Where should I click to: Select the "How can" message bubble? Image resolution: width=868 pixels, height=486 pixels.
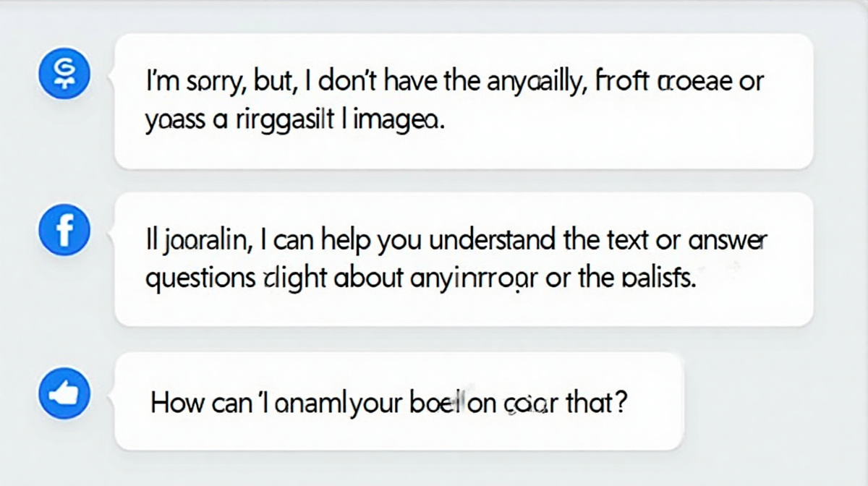[398, 401]
